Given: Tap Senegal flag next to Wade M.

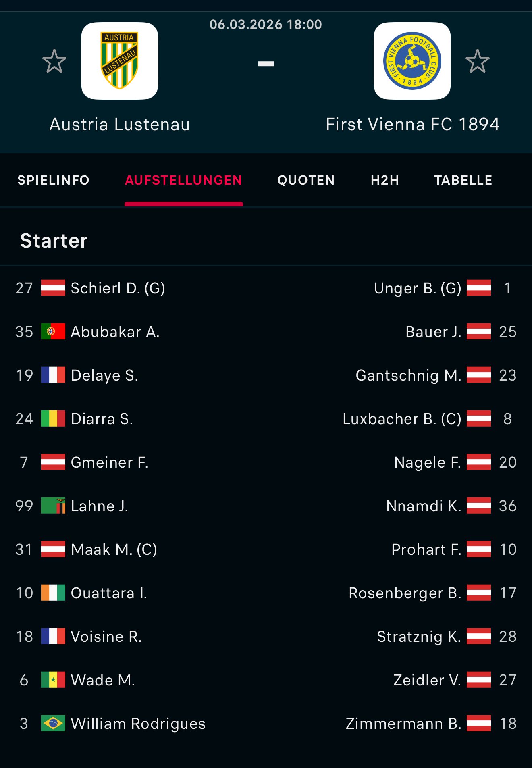Looking at the screenshot, I should 53,680.
